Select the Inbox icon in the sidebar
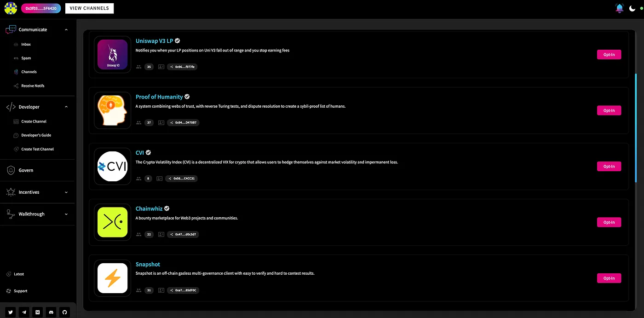 16,44
